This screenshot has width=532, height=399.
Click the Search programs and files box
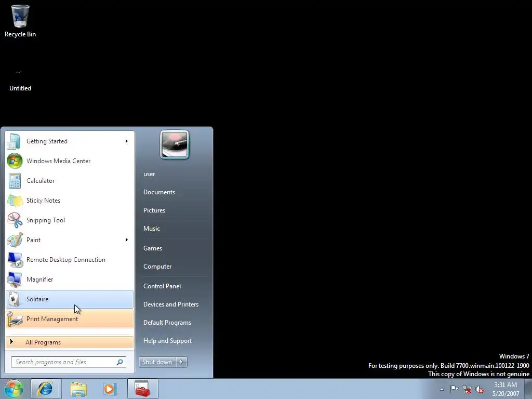(69, 362)
